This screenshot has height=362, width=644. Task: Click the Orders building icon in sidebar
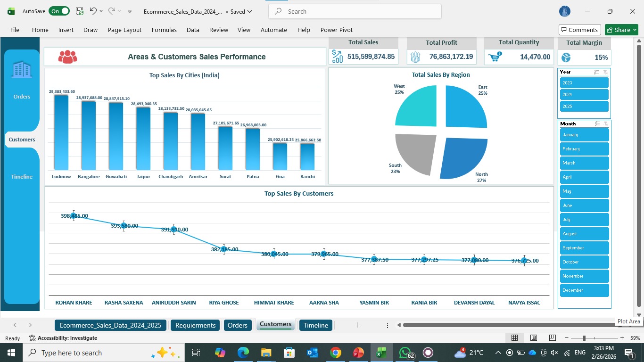pos(22,70)
